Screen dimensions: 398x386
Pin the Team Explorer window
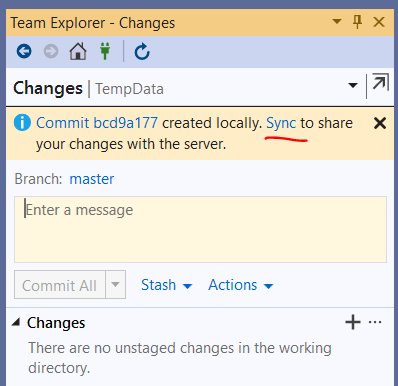tap(358, 22)
